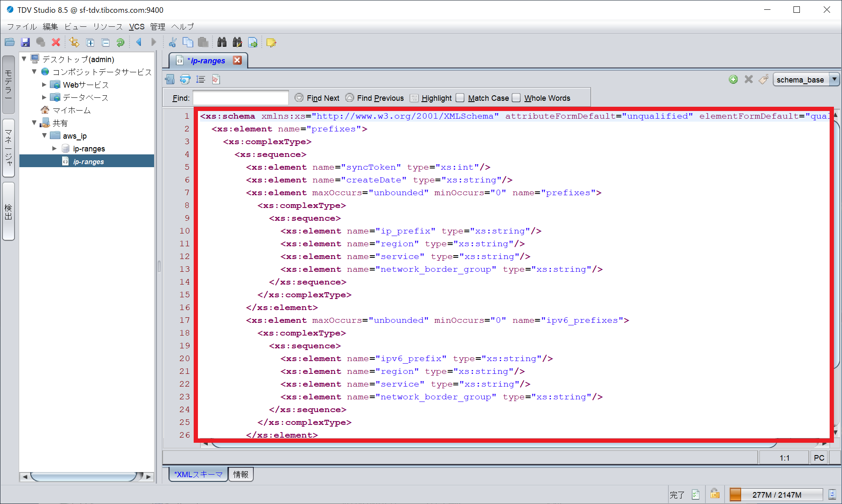Select マイホーム in the tree
This screenshot has height=504, width=842.
(72, 110)
